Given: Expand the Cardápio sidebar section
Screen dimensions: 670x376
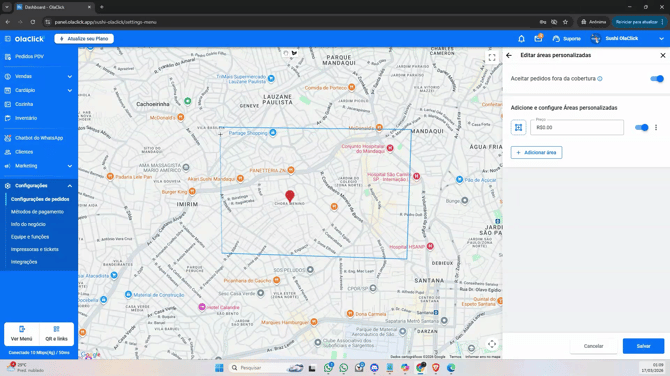Looking at the screenshot, I should [38, 90].
